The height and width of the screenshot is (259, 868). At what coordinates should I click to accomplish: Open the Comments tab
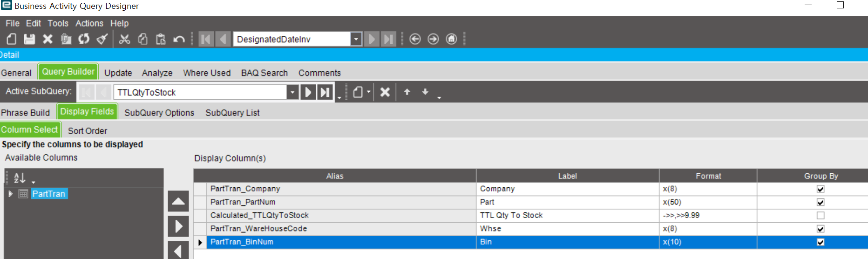coord(320,73)
